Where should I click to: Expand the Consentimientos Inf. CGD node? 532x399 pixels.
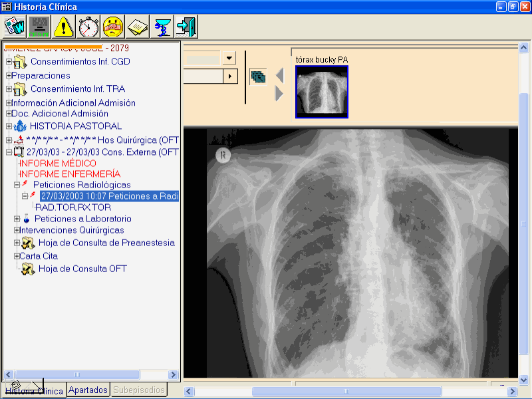pyautogui.click(x=9, y=62)
